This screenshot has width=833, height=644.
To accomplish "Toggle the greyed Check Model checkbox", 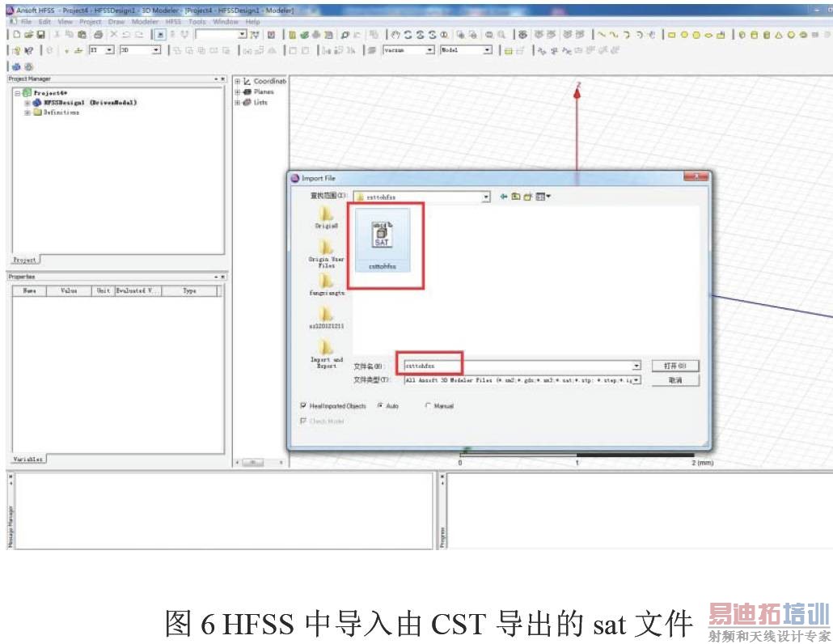I will coord(303,421).
